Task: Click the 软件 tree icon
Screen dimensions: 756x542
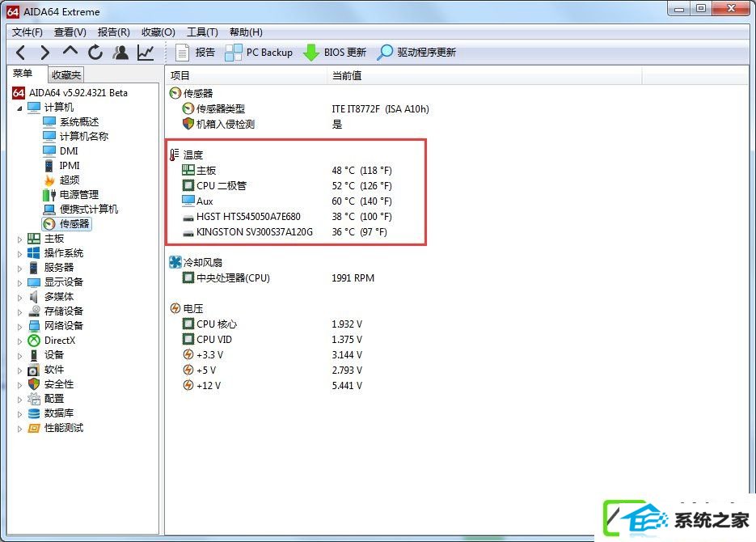Action: (x=34, y=370)
